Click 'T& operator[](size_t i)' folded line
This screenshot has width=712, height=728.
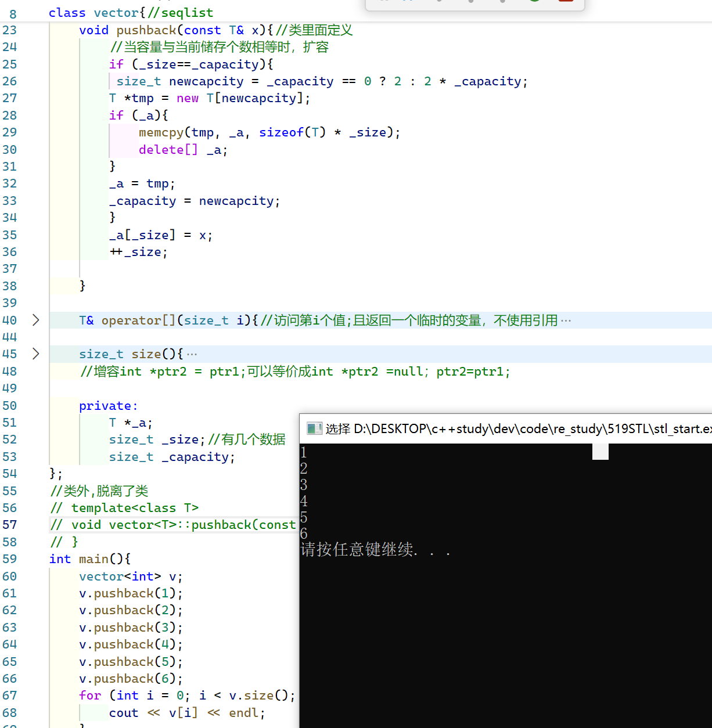click(168, 320)
